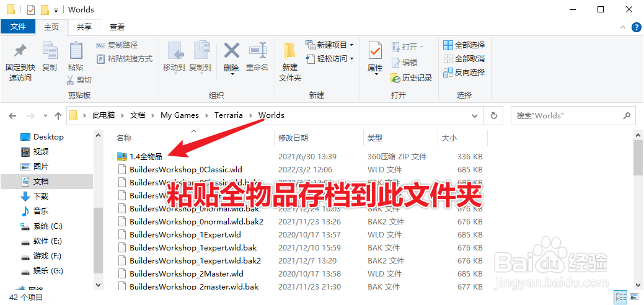
Task: Open the address bar history dropdown
Action: pyautogui.click(x=475, y=116)
